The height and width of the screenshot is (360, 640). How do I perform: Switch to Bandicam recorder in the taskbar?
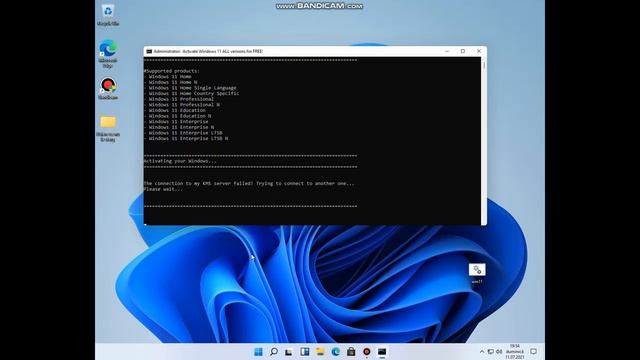coord(367,352)
